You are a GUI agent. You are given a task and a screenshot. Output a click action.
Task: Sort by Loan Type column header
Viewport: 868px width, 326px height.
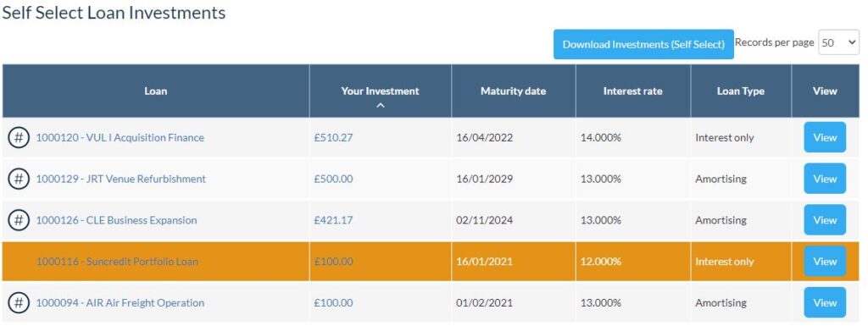pos(741,91)
